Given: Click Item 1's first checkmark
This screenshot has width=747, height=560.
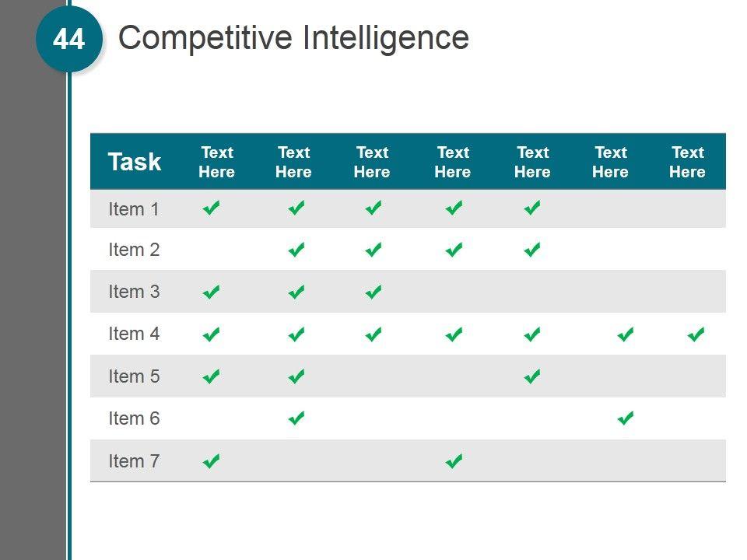Looking at the screenshot, I should pyautogui.click(x=211, y=208).
